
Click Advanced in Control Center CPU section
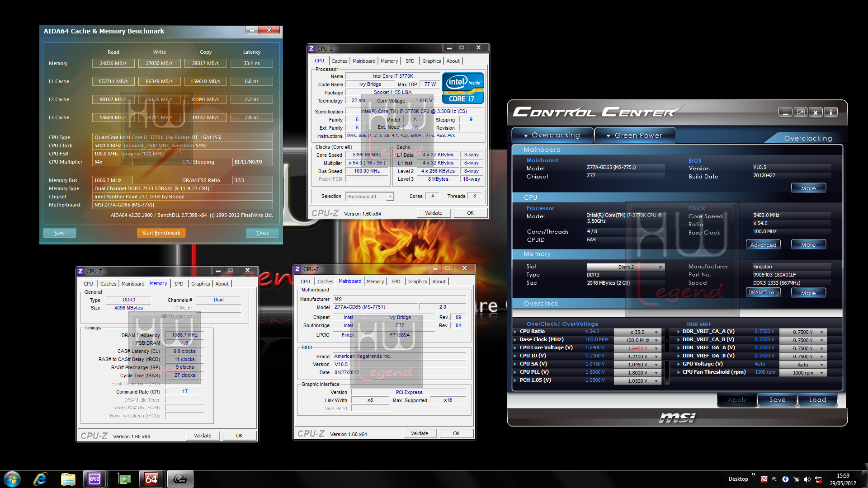click(763, 245)
